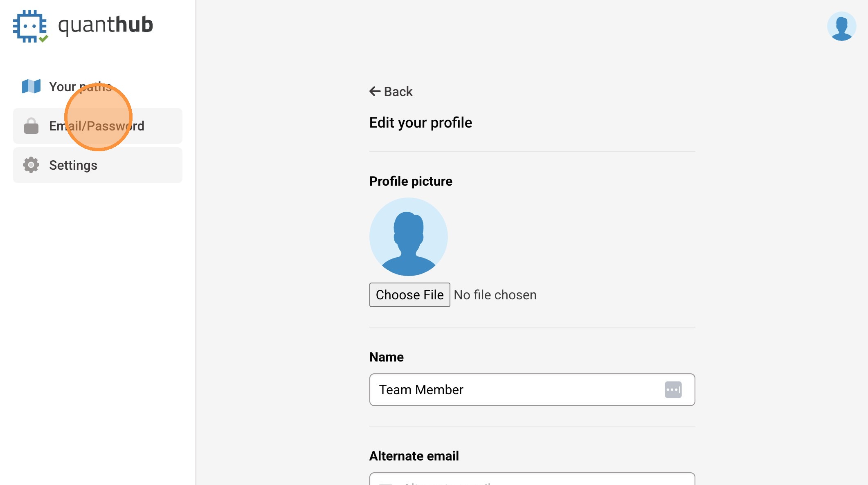Click the left arrow icon beside Back

pos(375,91)
